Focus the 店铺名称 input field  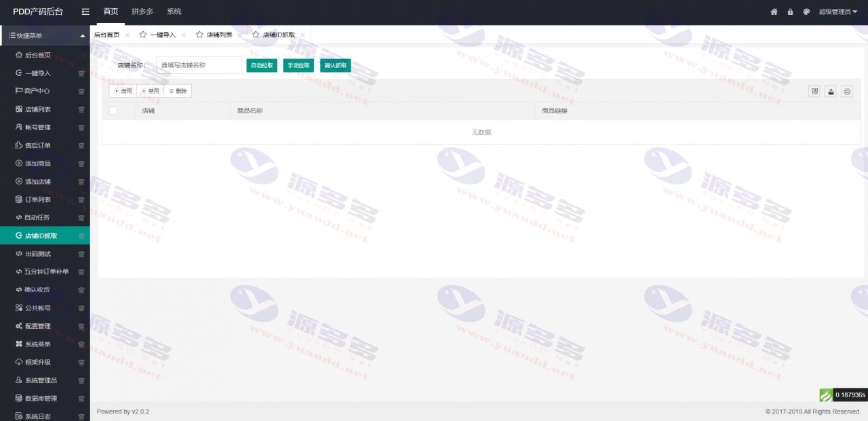click(x=199, y=66)
